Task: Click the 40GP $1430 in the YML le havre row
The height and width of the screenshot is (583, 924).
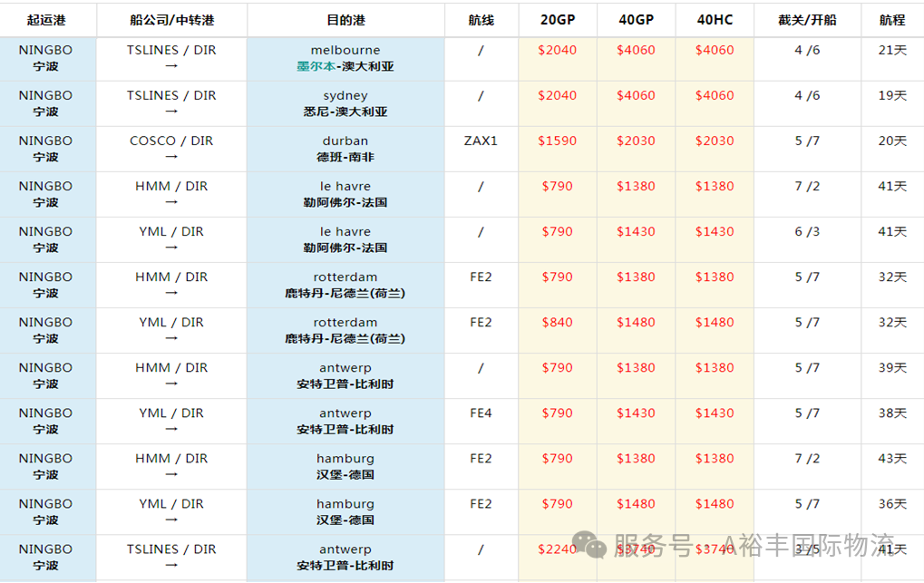Action: (x=636, y=232)
